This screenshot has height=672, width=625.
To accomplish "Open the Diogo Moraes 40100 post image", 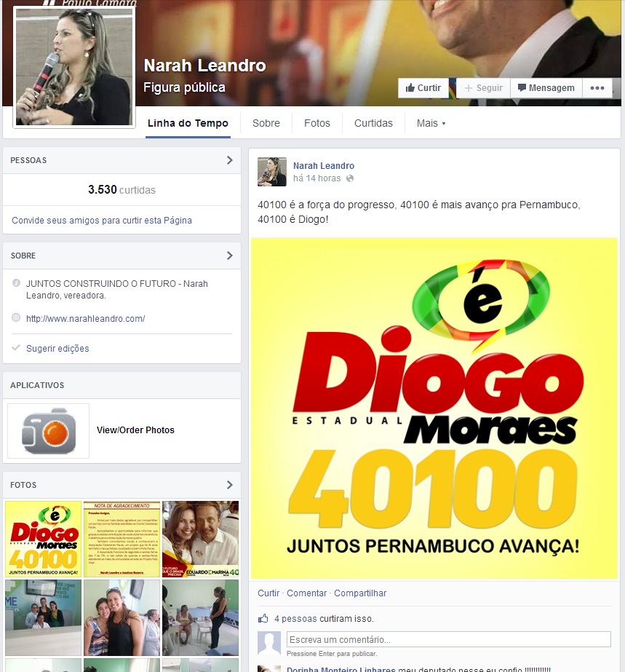I will (434, 408).
